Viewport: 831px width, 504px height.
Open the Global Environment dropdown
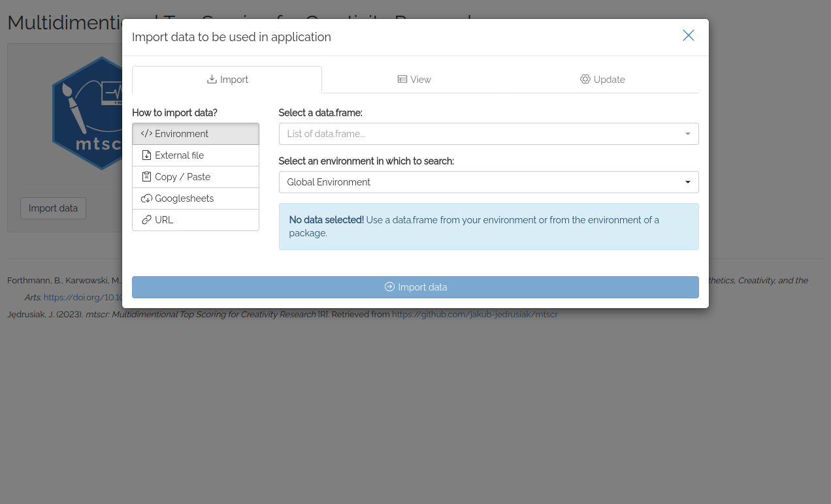[x=488, y=182]
